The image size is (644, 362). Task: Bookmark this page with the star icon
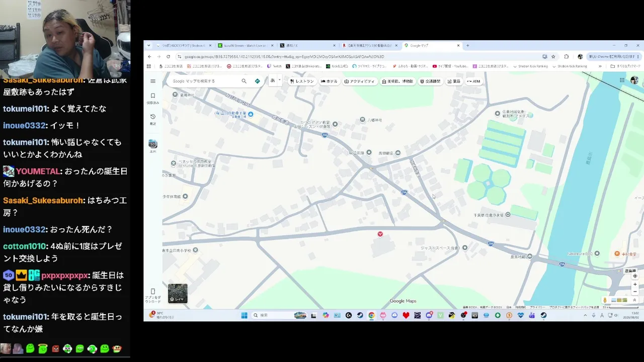[x=553, y=56]
